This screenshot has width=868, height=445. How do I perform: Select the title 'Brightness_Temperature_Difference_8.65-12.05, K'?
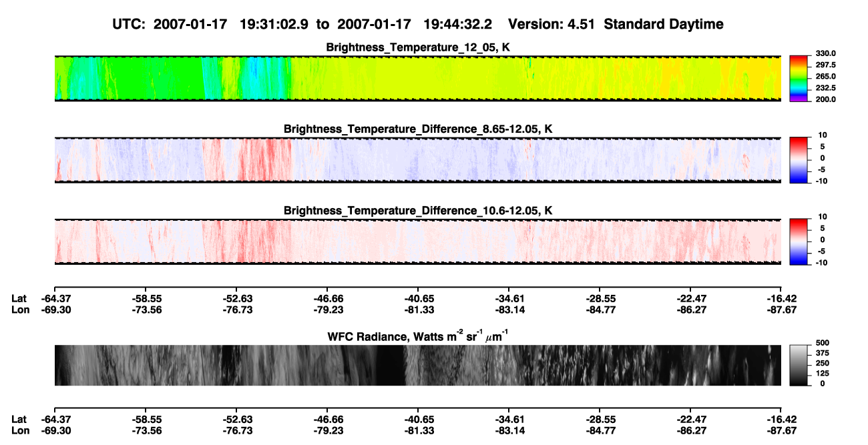[x=418, y=129]
